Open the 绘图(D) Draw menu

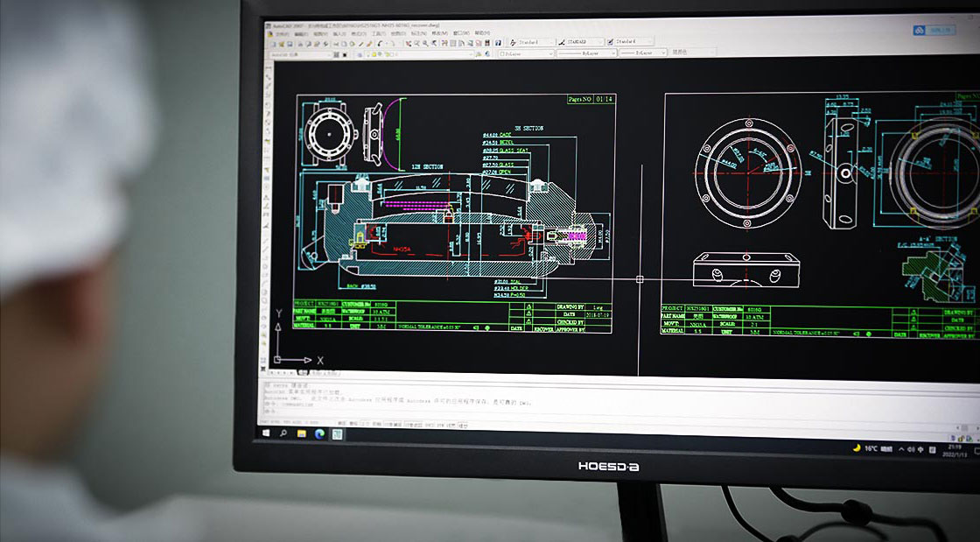click(398, 34)
